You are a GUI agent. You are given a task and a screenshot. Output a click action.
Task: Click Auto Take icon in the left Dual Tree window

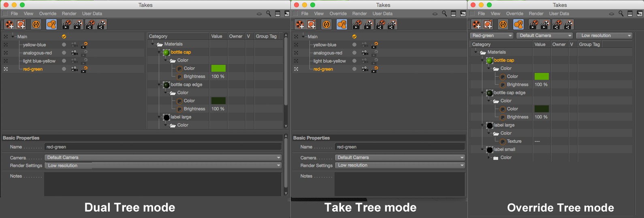point(36,24)
